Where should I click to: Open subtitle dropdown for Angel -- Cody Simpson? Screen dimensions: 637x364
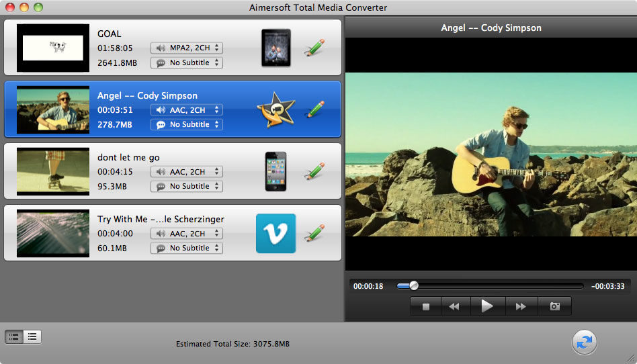pos(187,124)
